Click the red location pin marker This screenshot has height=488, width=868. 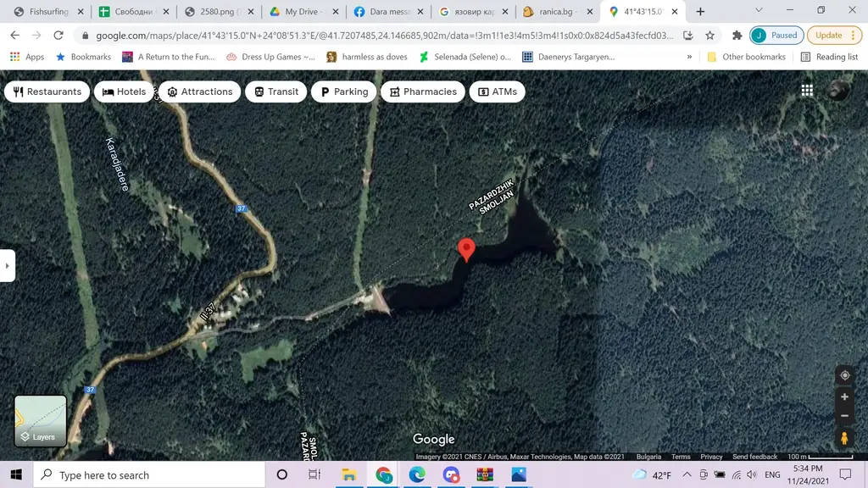click(x=465, y=249)
